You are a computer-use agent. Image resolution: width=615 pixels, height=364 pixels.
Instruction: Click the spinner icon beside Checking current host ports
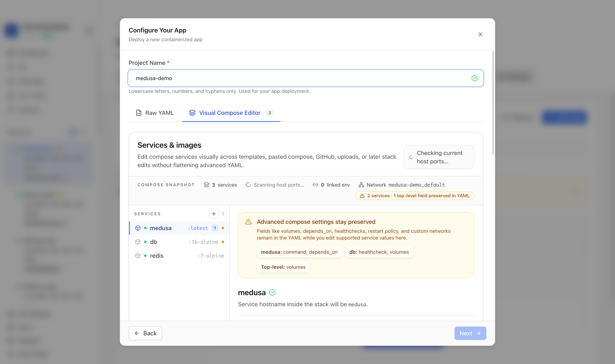click(411, 157)
